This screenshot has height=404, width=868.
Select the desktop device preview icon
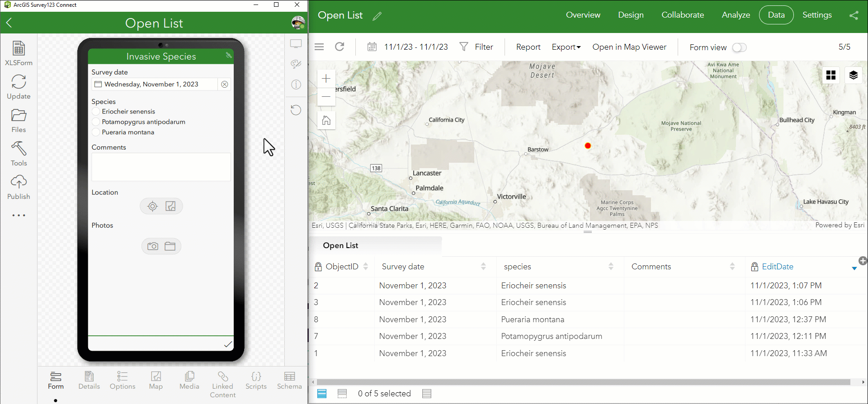click(296, 44)
